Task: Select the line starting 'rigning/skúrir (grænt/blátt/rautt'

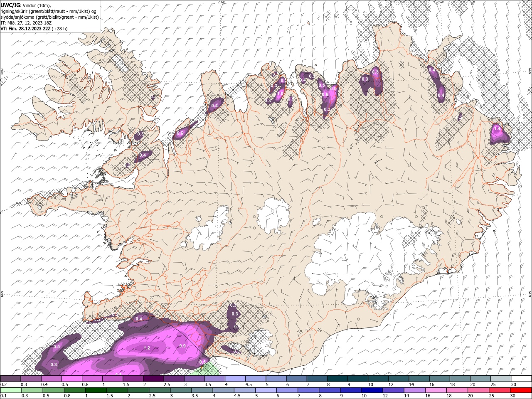Action: click(49, 11)
